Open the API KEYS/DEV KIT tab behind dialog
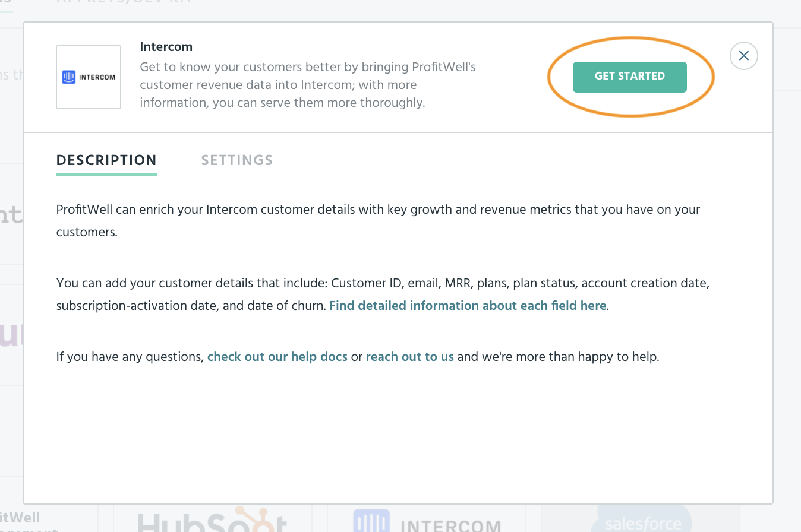This screenshot has width=801, height=532. (x=124, y=2)
